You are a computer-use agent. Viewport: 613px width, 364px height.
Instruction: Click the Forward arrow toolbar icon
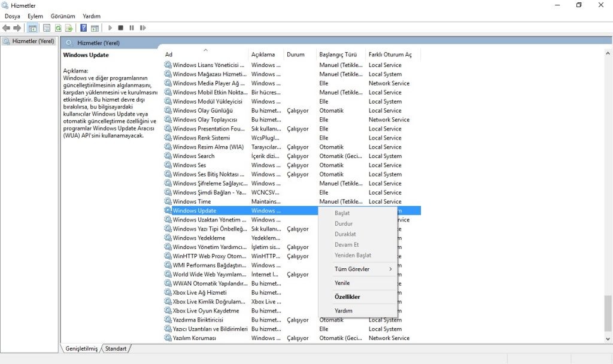pos(17,28)
